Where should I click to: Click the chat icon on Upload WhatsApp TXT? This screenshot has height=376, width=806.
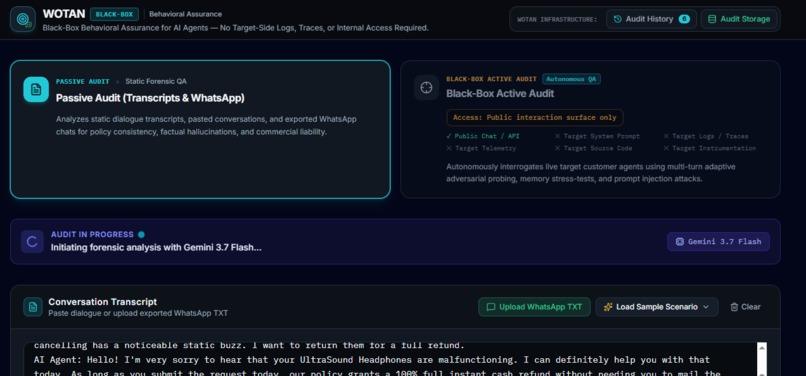pyautogui.click(x=491, y=307)
